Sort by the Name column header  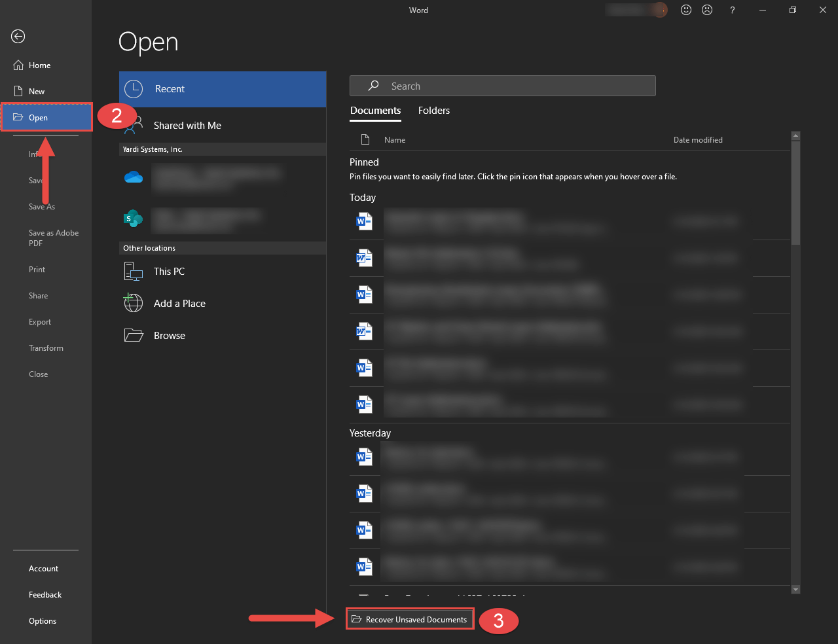pyautogui.click(x=395, y=140)
